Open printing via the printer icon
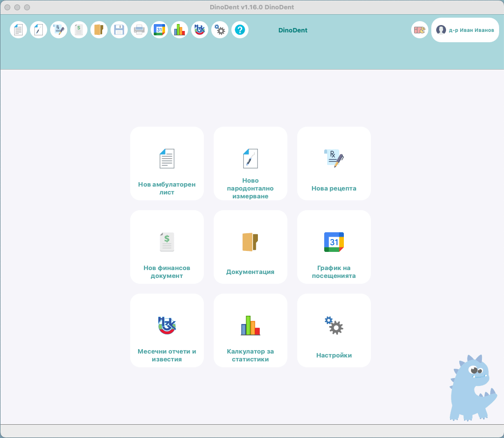The height and width of the screenshot is (438, 504). (x=139, y=30)
